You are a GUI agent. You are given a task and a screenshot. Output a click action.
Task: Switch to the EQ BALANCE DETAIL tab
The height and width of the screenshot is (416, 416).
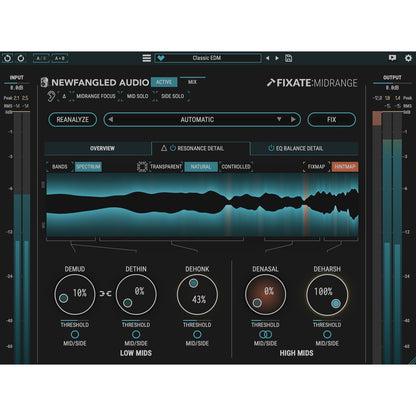[304, 148]
